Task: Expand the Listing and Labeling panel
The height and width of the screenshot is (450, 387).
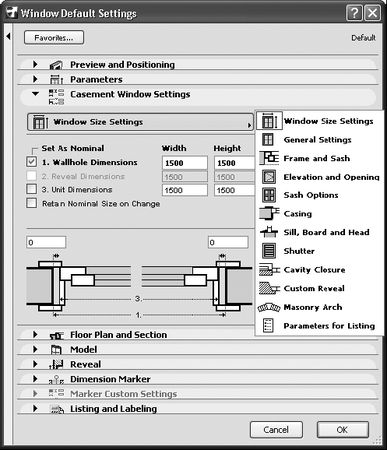Action: coord(35,408)
